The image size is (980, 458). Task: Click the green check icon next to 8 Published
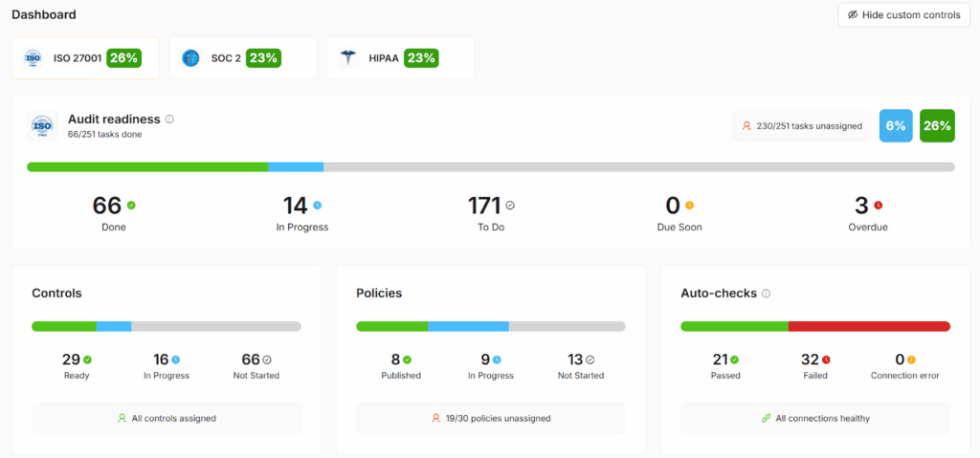coord(407,360)
